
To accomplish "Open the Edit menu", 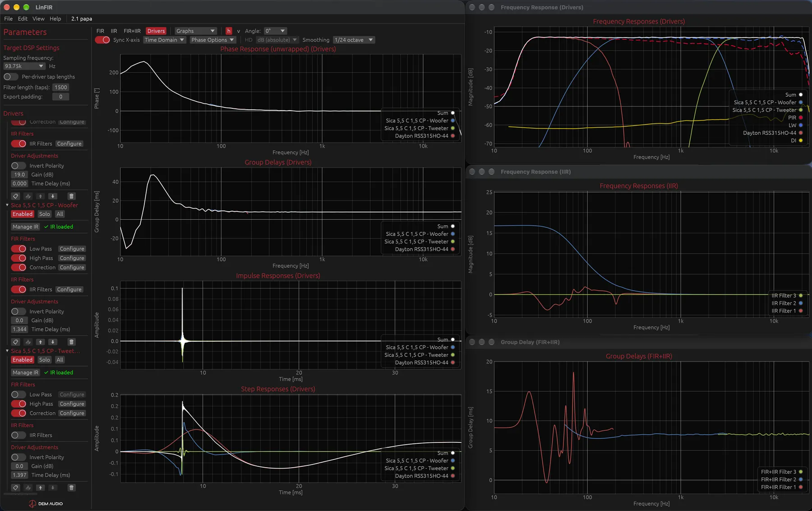I will 23,19.
